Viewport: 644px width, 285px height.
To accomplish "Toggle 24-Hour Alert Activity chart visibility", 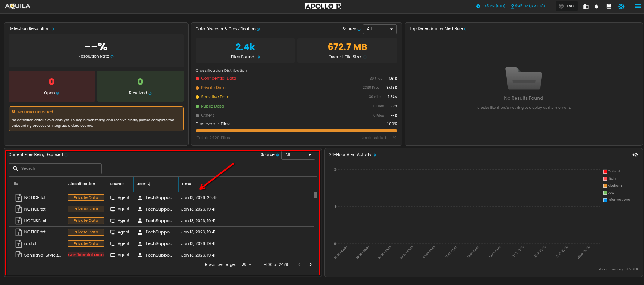I will (635, 155).
